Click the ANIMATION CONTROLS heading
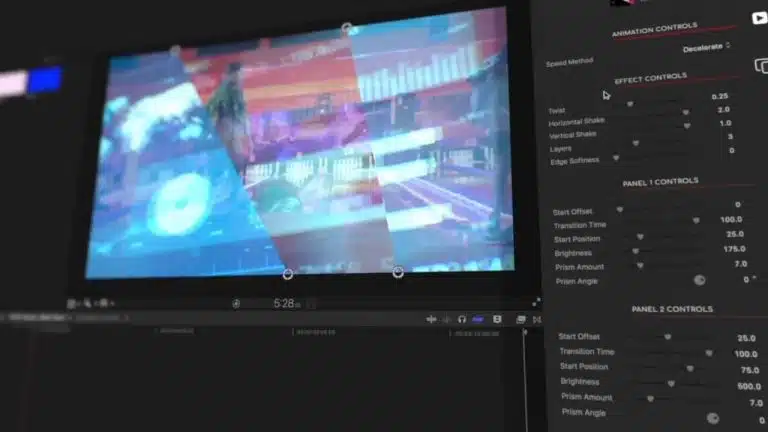This screenshot has width=768, height=432. click(654, 29)
